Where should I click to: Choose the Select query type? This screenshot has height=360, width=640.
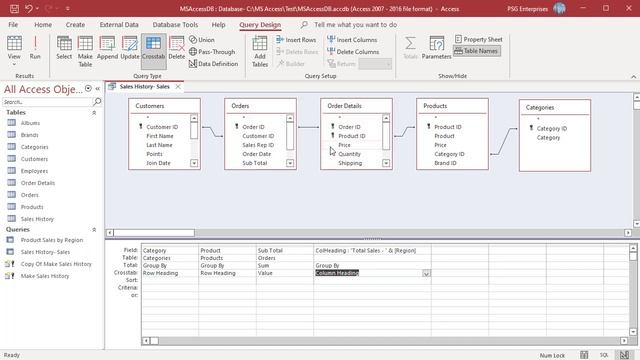coord(64,48)
